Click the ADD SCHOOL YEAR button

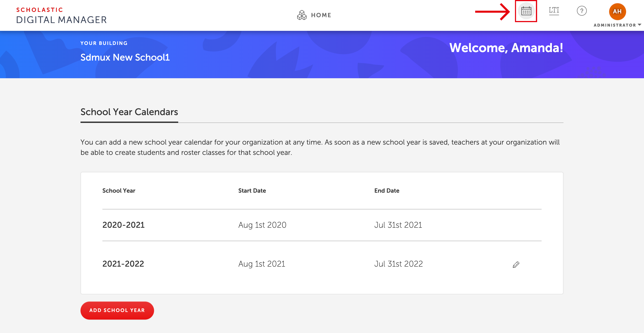pyautogui.click(x=117, y=310)
